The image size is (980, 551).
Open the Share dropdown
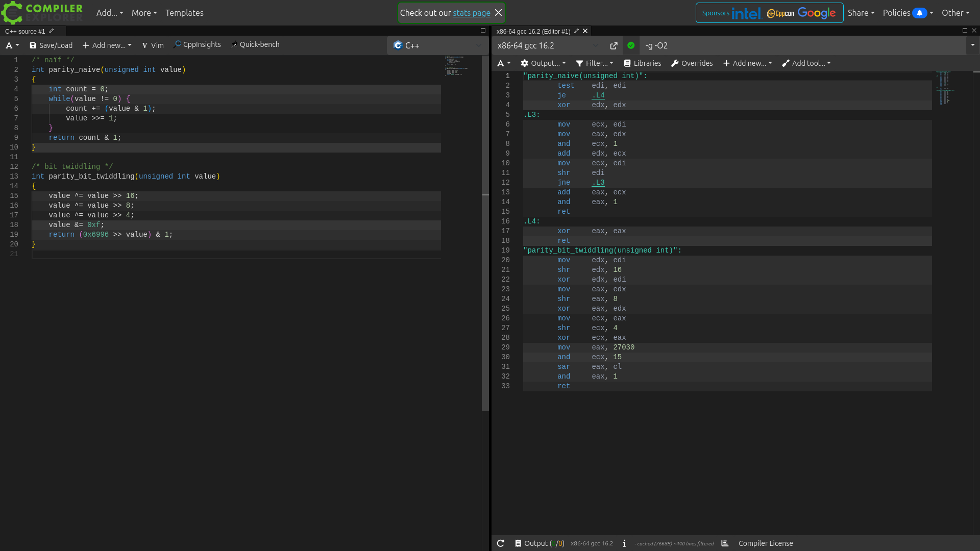[861, 13]
